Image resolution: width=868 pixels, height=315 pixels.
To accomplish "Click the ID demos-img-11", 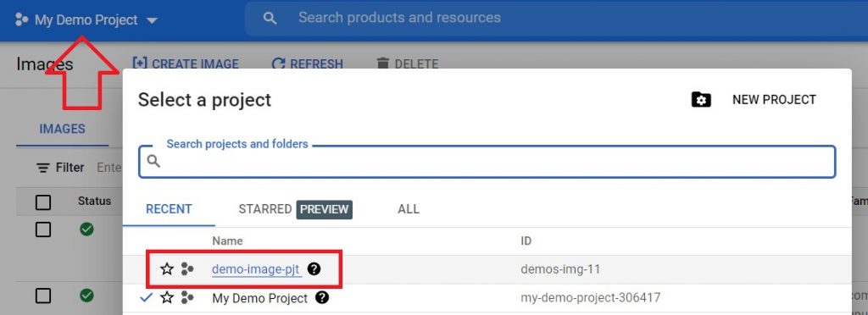I will click(560, 269).
